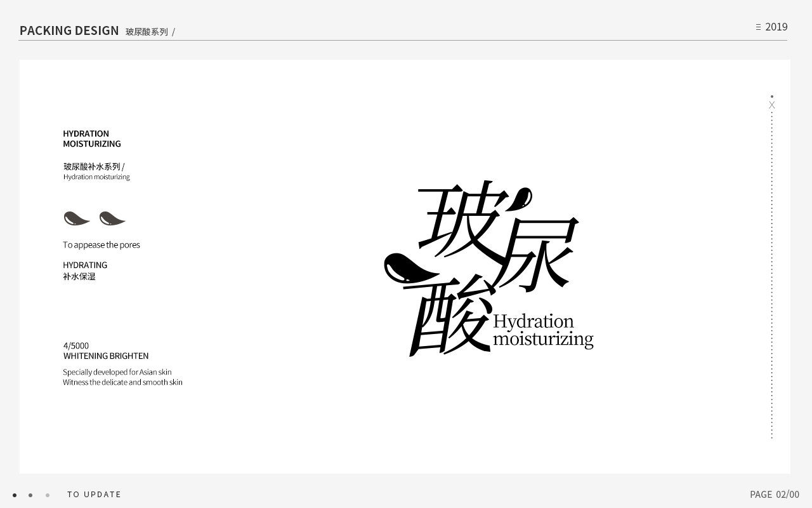
Task: Select the first black pagination dot
Action: pyautogui.click(x=15, y=495)
